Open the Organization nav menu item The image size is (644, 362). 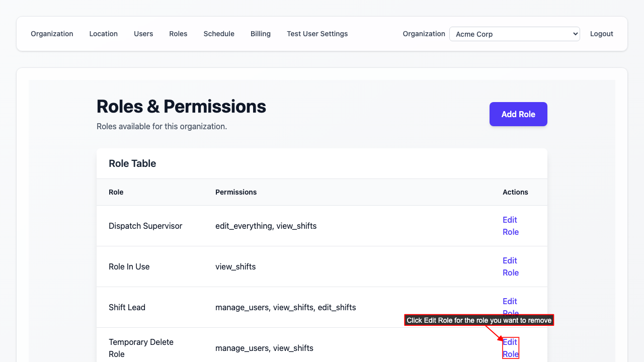(x=52, y=34)
